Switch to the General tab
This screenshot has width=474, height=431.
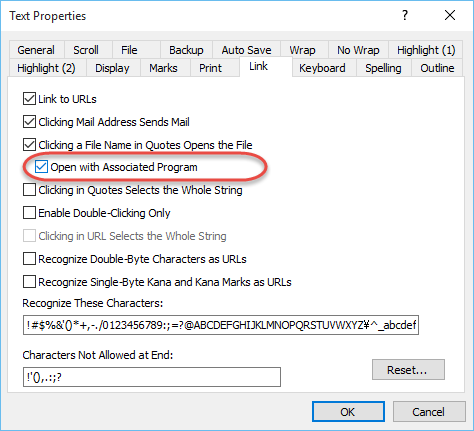(36, 50)
